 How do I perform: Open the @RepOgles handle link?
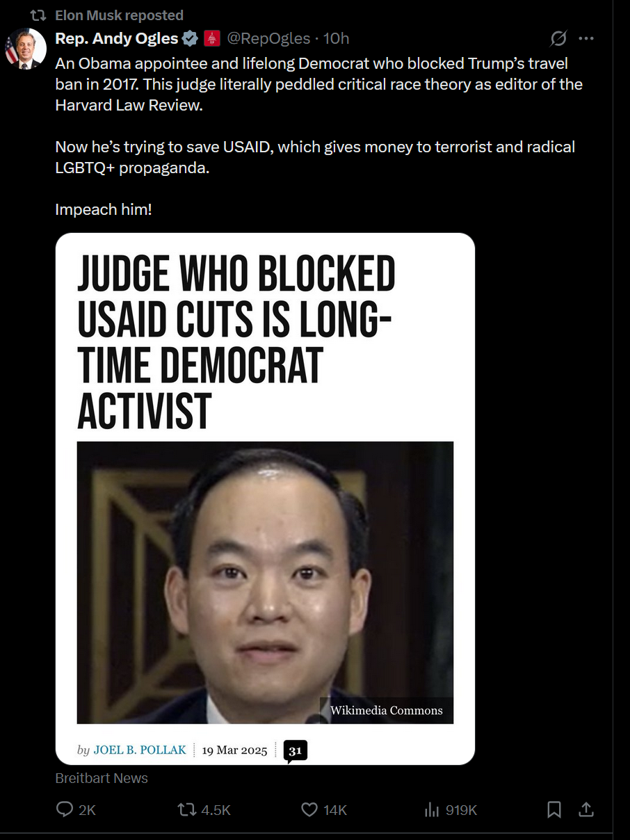click(x=268, y=38)
